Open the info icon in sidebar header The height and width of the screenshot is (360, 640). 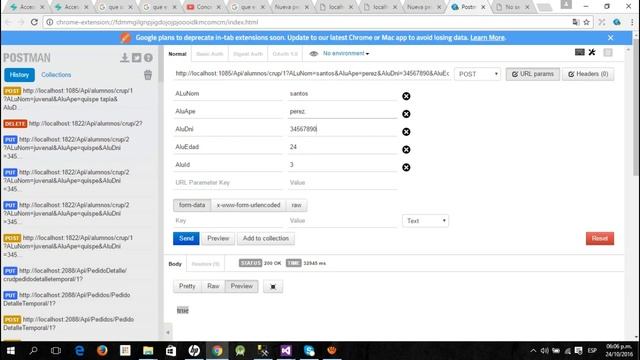(x=148, y=58)
